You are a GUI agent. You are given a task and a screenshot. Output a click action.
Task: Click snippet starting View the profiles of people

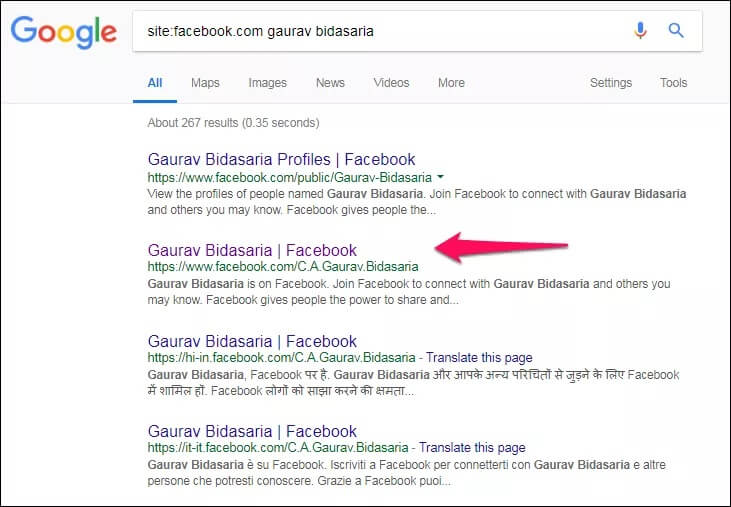point(416,202)
